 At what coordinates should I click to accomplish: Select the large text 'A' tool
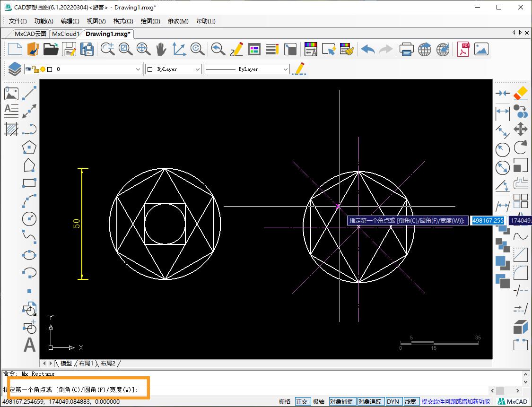(29, 345)
